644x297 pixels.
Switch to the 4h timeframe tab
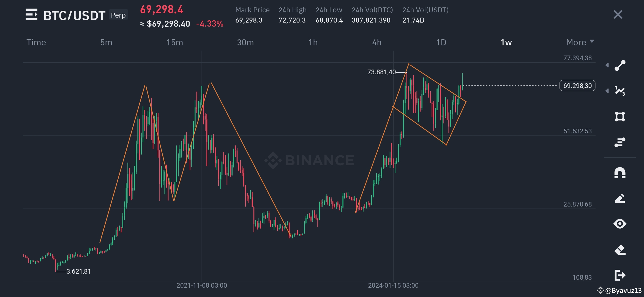point(377,42)
